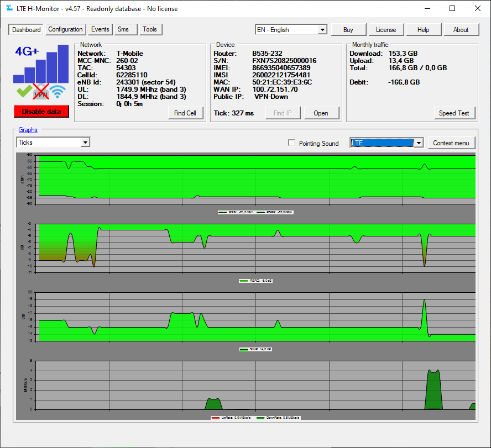Click the MAC address 50:21:EC:39:E3:6C

pos(282,82)
